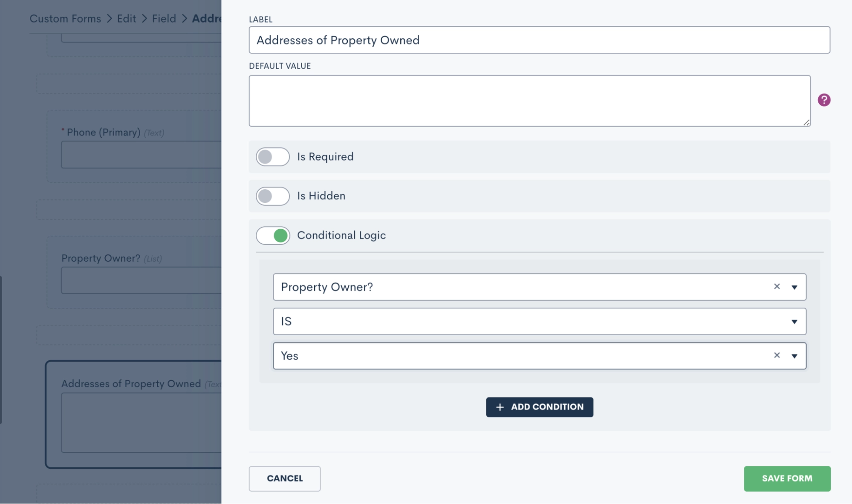Click the + icon on ADD CONDITION button
Screen dimensions: 852x504
[499, 407]
